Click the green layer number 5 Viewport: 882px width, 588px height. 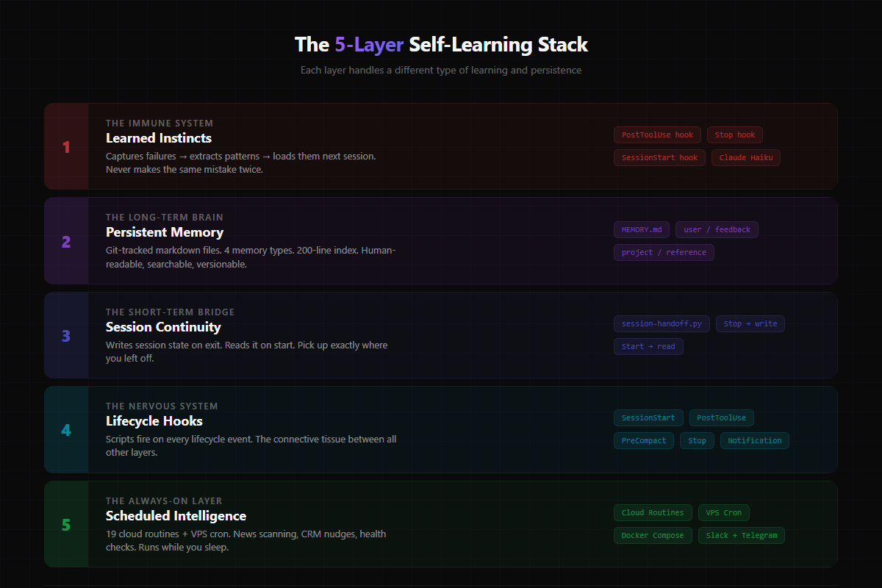[x=66, y=525]
